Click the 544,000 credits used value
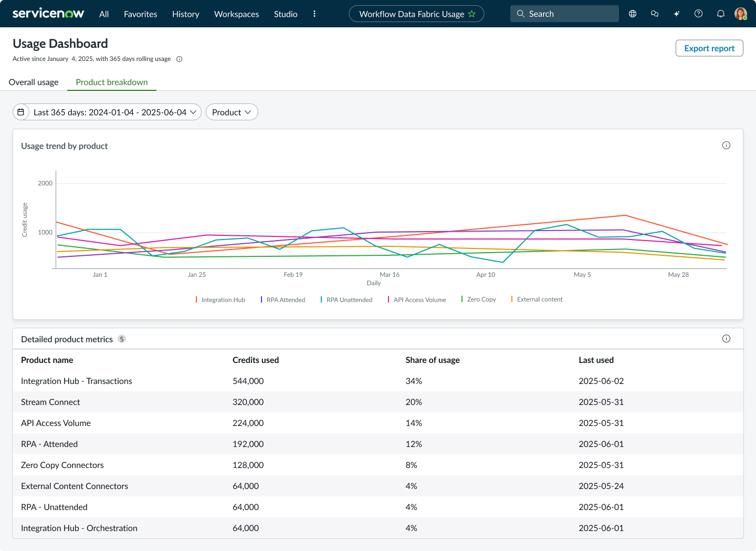756x551 pixels. tap(248, 381)
